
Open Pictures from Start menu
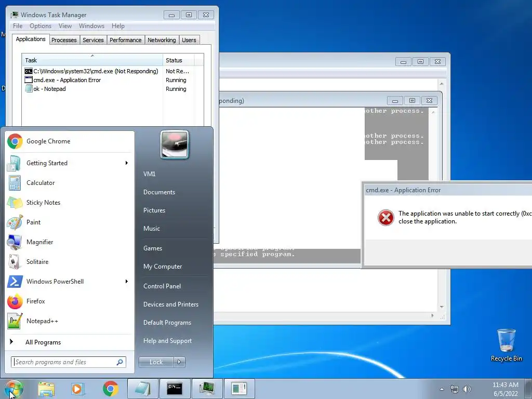(x=154, y=210)
